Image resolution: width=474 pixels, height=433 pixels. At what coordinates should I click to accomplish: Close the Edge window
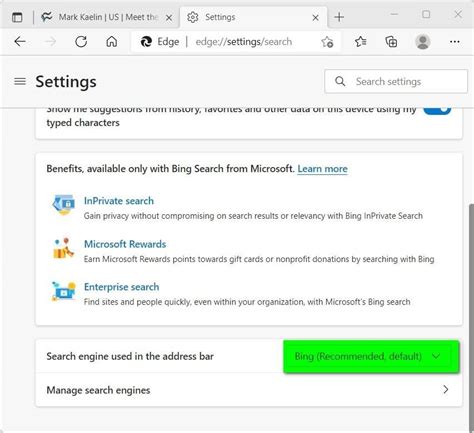pyautogui.click(x=458, y=15)
